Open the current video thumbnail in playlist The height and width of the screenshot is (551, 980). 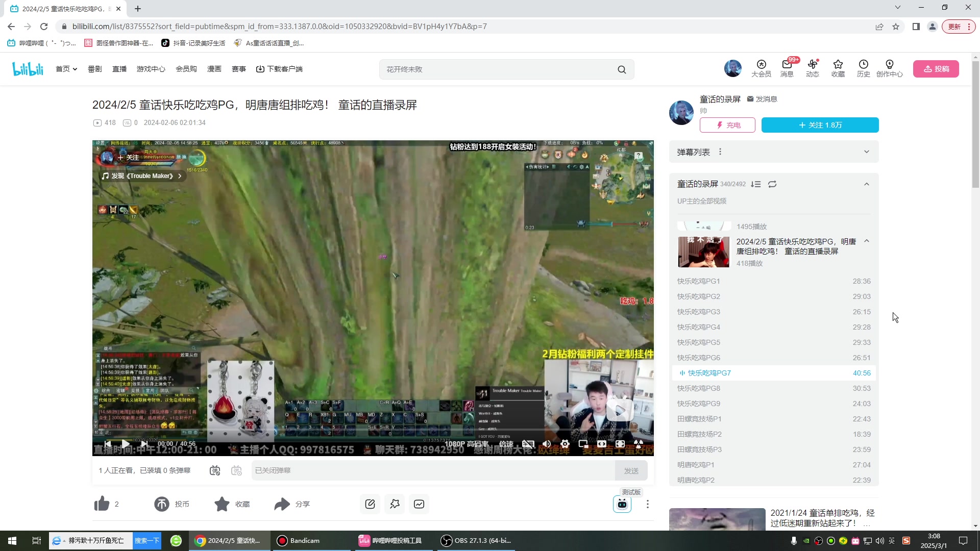704,252
